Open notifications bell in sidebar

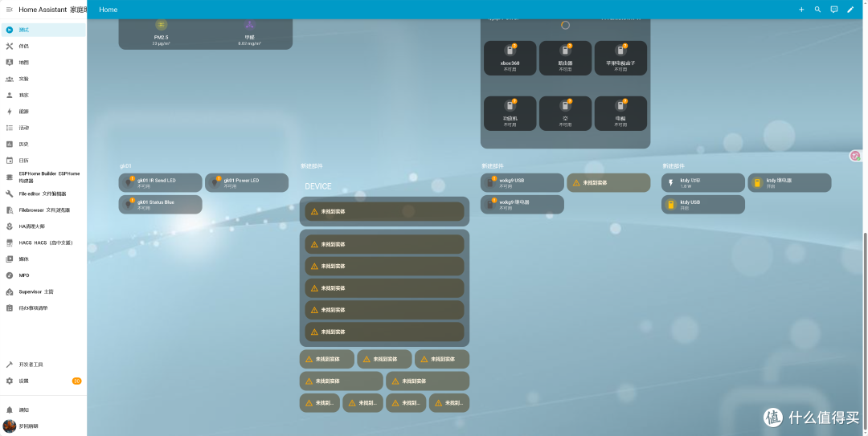[x=10, y=410]
